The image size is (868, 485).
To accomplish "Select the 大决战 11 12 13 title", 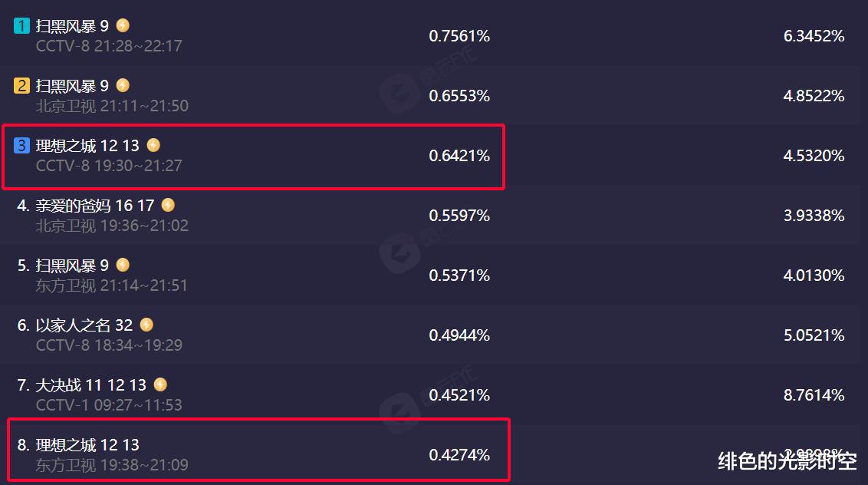I will [91, 385].
